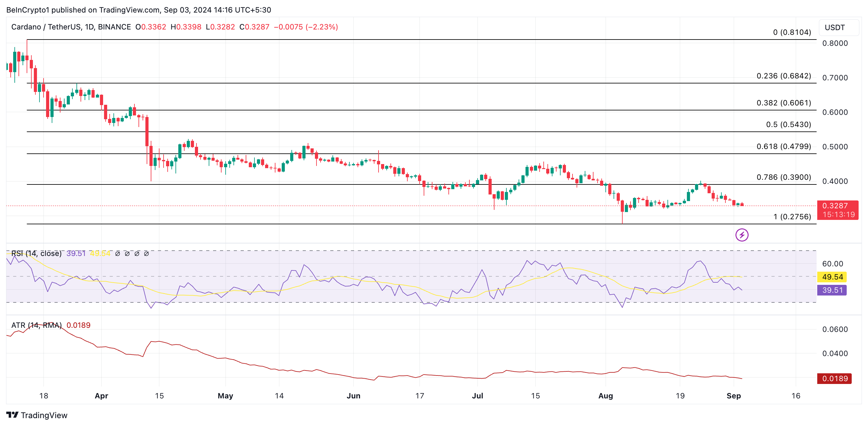The height and width of the screenshot is (426, 868).
Task: Click the TradingView logo icon
Action: coord(12,414)
